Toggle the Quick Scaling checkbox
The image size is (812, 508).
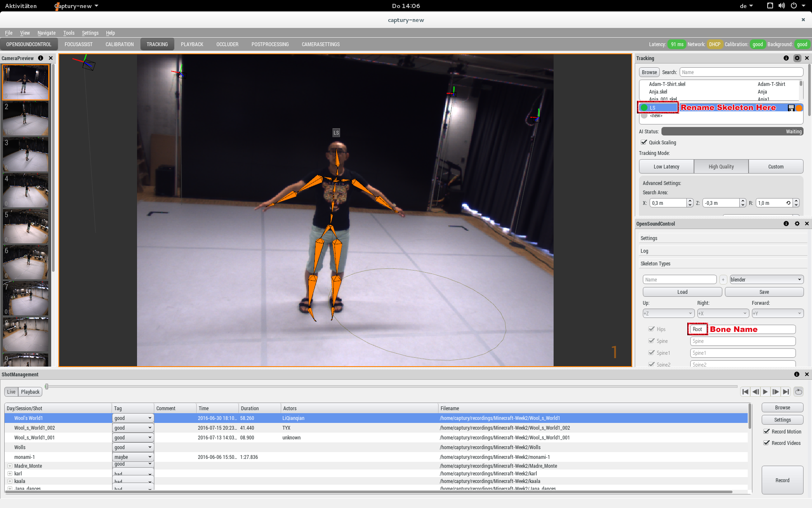(x=644, y=142)
